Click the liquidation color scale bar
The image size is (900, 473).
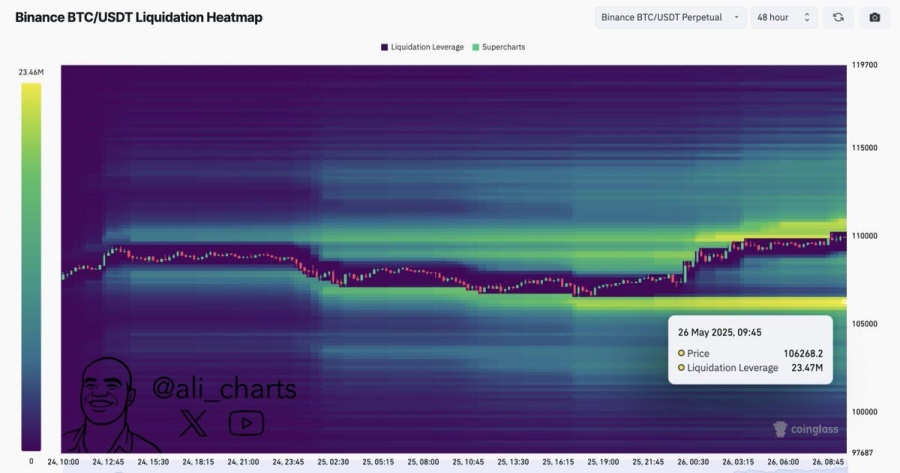pos(31,266)
